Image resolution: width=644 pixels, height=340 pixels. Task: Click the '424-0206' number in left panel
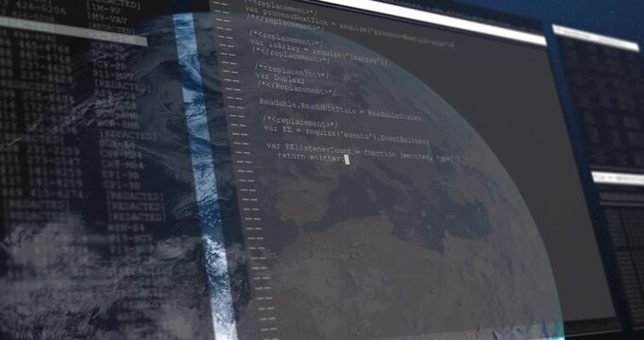41,8
